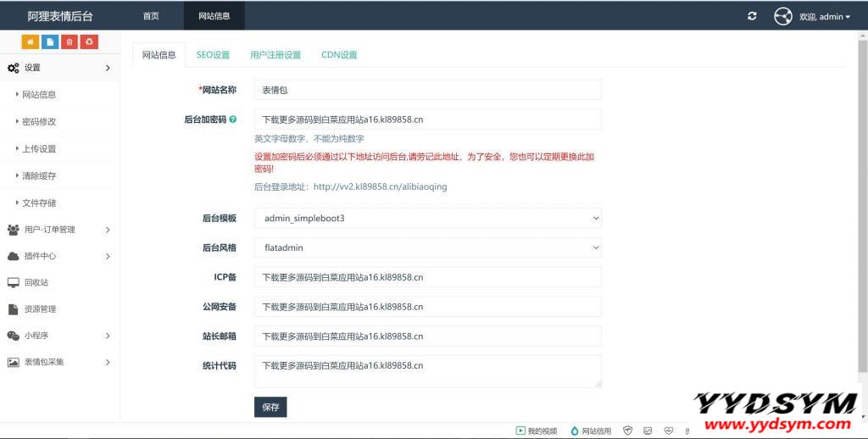Expand the 表情包采集 sidebar menu

[59, 362]
